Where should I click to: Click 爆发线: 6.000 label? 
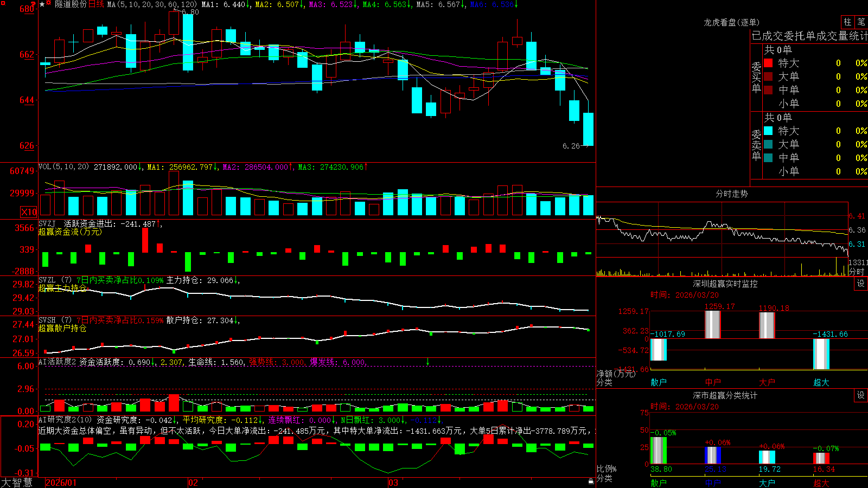(337, 362)
